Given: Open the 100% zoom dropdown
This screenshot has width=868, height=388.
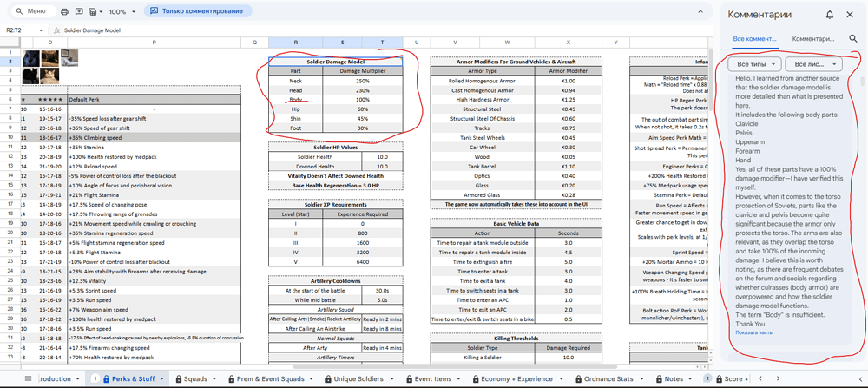Looking at the screenshot, I should 122,11.
